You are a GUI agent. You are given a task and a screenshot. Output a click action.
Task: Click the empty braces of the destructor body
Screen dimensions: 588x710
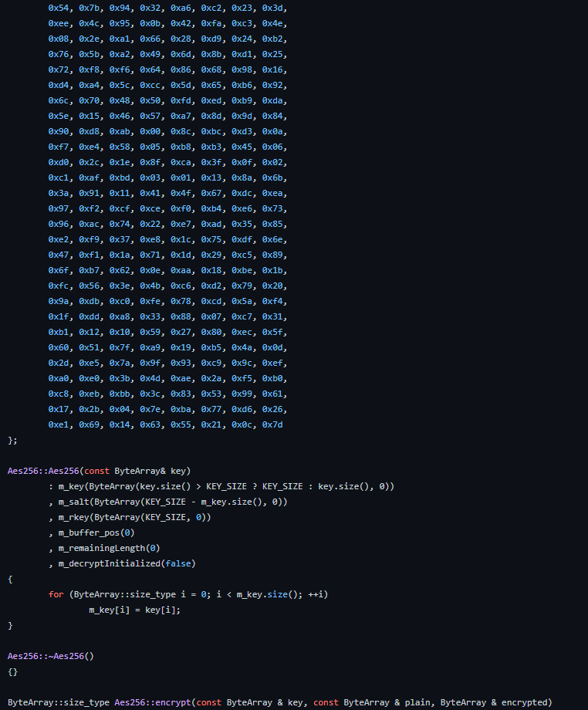pyautogui.click(x=12, y=671)
